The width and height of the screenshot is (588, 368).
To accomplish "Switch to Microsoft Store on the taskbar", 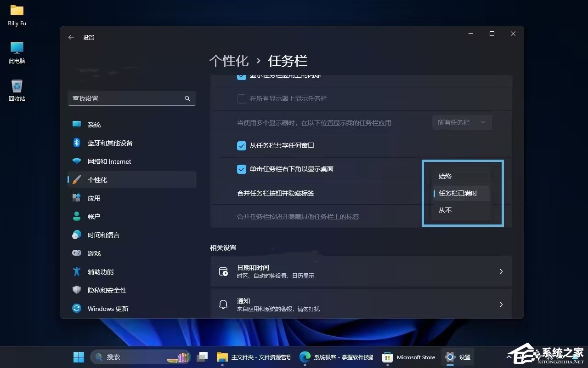I will tap(409, 357).
